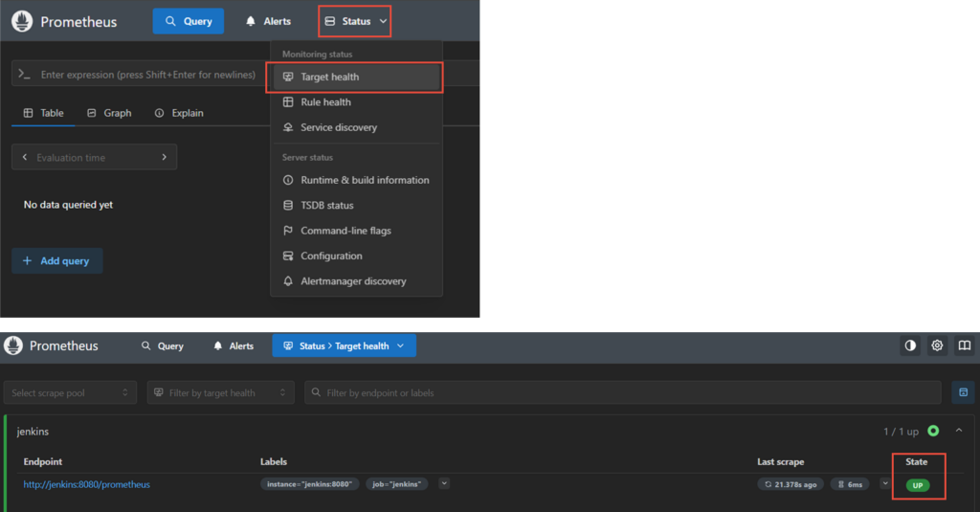Open documentation via the book icon
Image resolution: width=980 pixels, height=512 pixels.
coord(965,345)
